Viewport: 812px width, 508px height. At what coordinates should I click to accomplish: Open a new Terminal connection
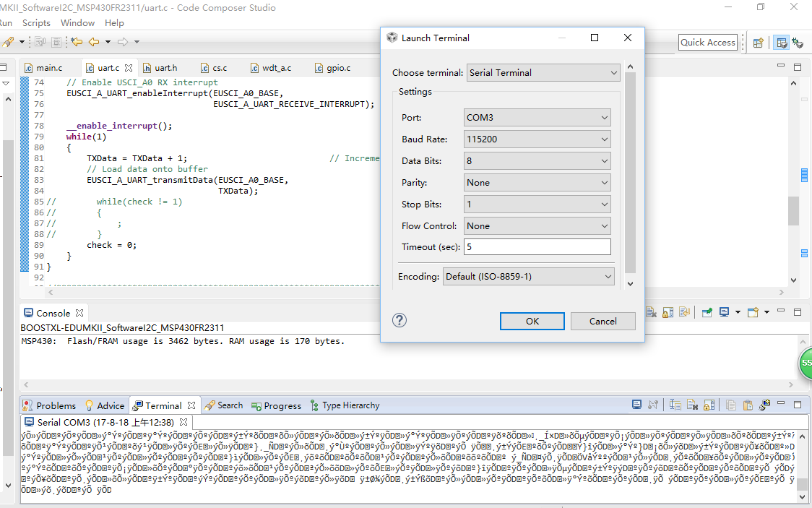tap(637, 405)
